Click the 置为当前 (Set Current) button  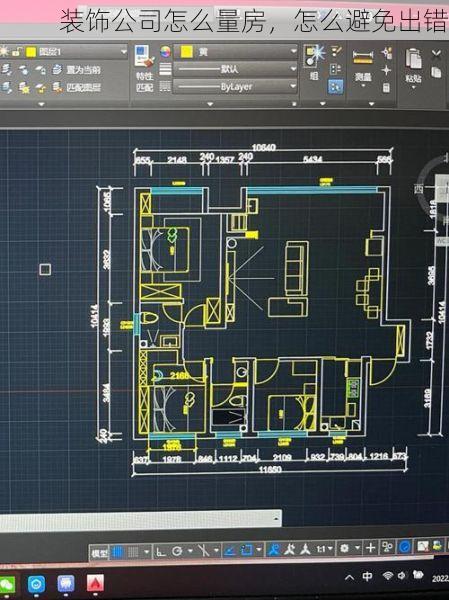[x=83, y=70]
